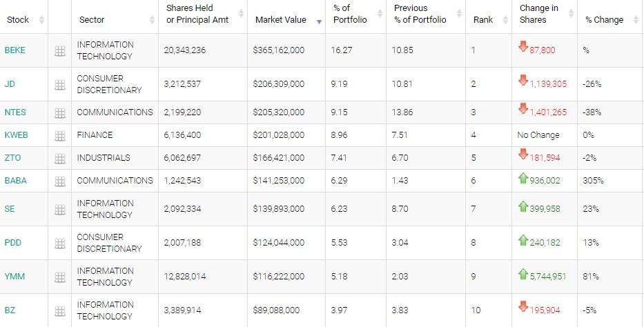Click the SE stock ticker
Screen dimensions: 644x327
pyautogui.click(x=9, y=209)
